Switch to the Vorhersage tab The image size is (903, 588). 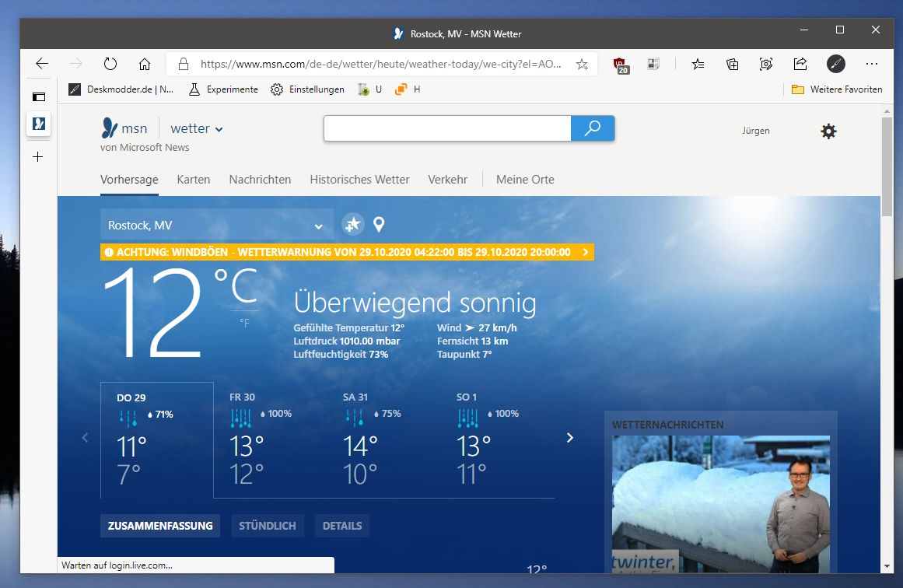point(129,180)
